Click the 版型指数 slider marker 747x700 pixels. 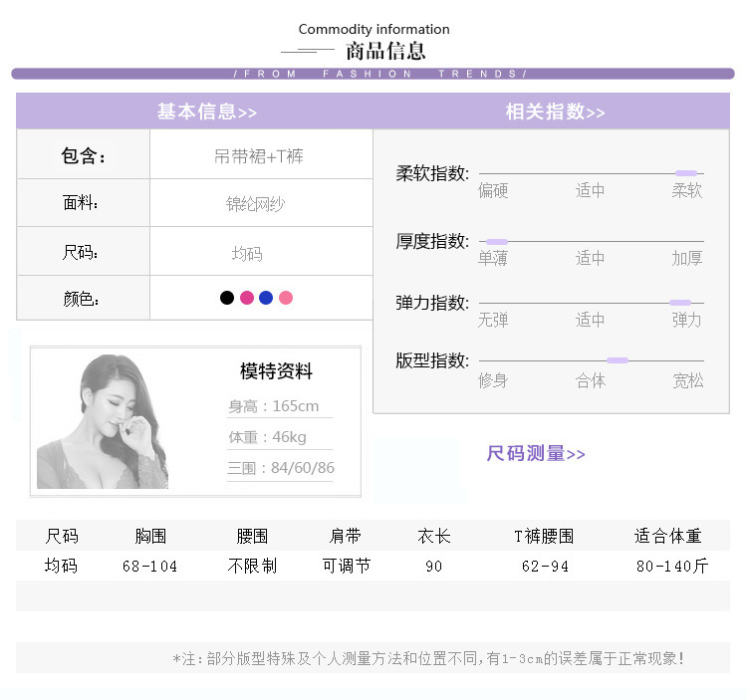coord(618,360)
